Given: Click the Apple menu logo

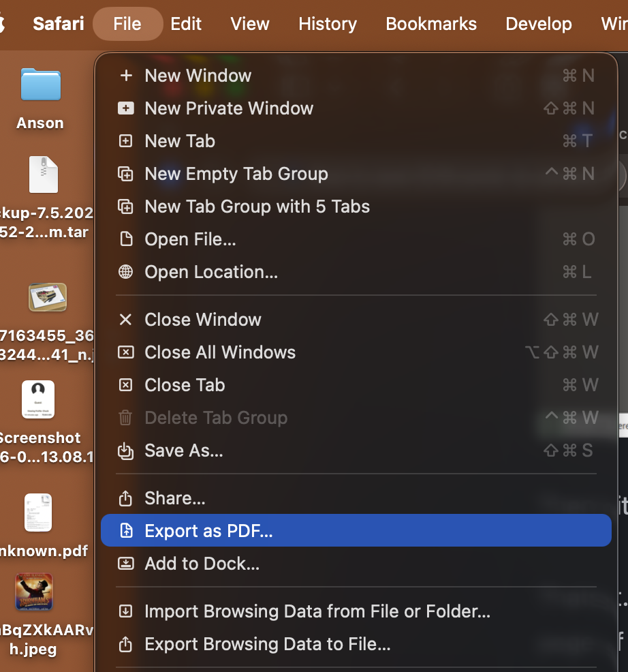Looking at the screenshot, I should point(2,22).
